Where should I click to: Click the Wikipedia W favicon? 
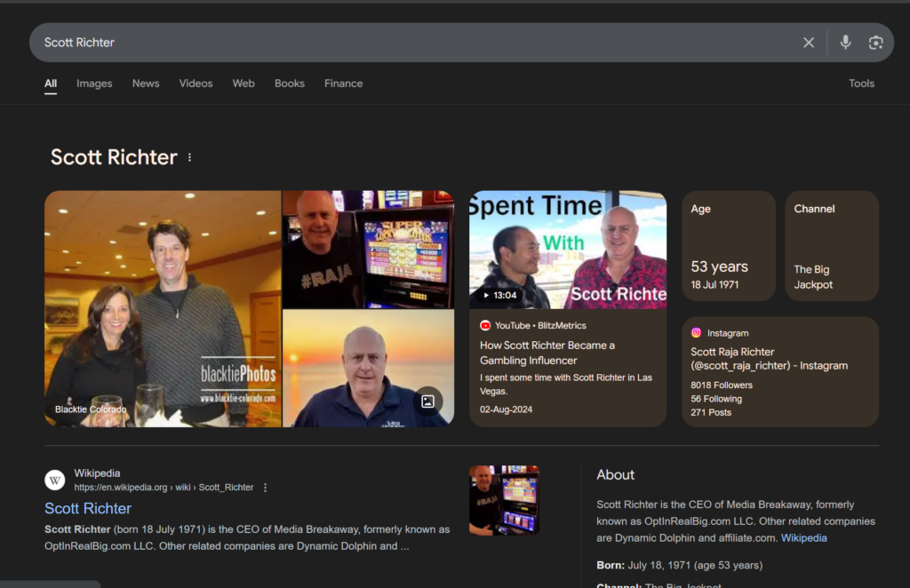(55, 481)
